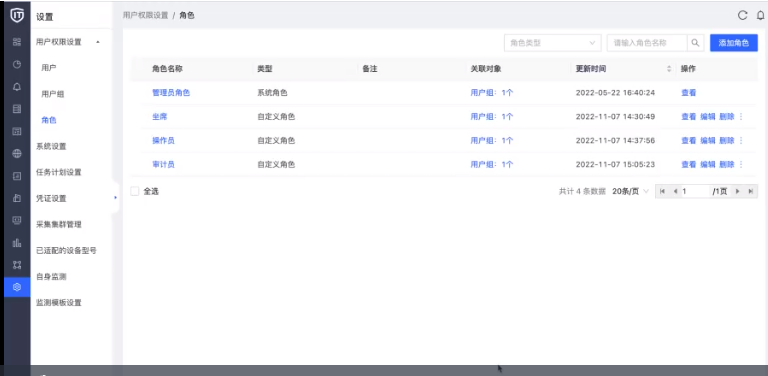Click the shield logo icon at top of sidebar
This screenshot has height=376, width=768.
(x=17, y=15)
